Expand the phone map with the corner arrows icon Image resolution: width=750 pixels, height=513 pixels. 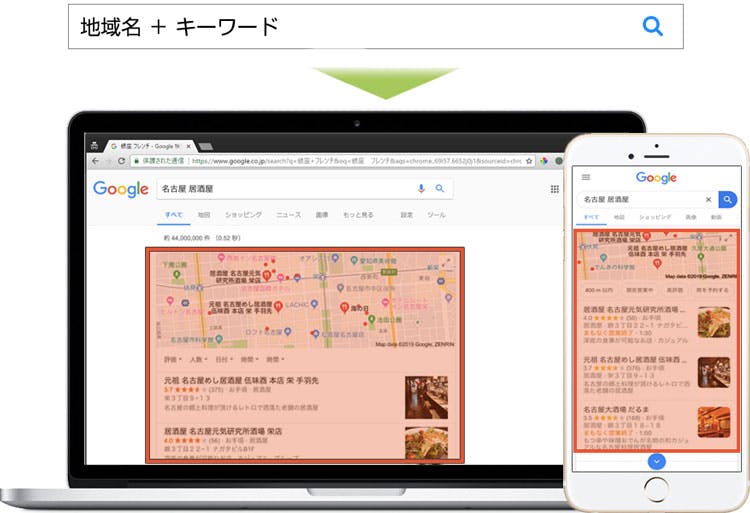pyautogui.click(x=729, y=238)
